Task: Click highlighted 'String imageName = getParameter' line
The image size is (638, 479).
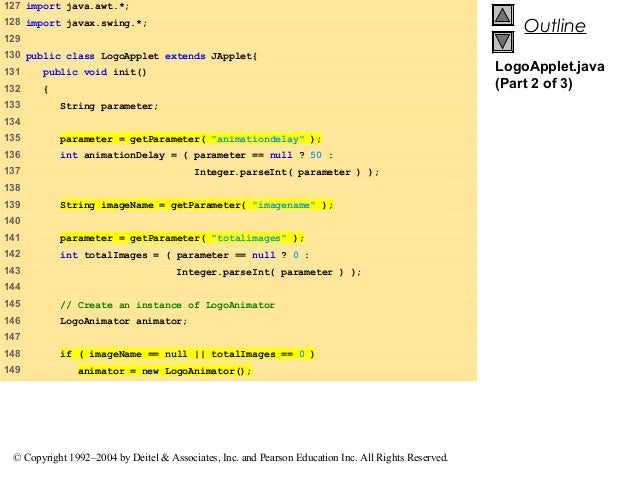Action: tap(197, 205)
